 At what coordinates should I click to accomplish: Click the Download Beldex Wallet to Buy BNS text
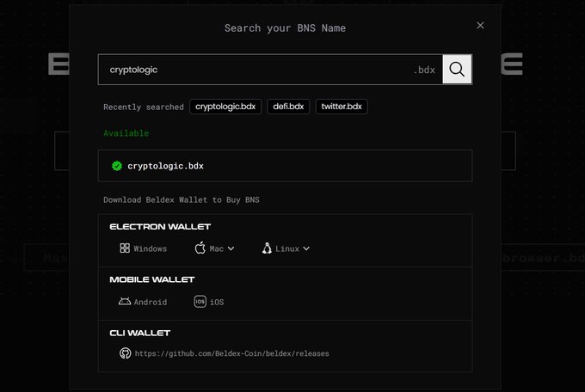tap(182, 200)
